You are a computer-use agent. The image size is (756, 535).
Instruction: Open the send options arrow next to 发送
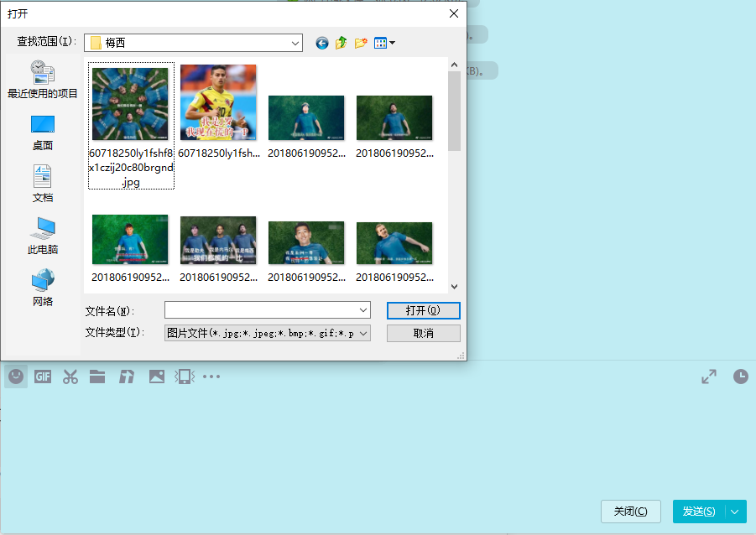(x=735, y=512)
